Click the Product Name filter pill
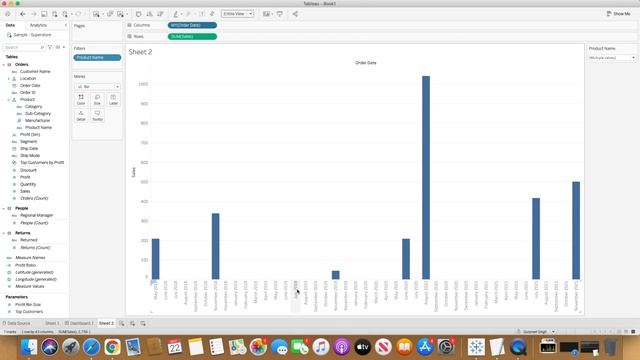Screen dimensions: 640x360 [97, 58]
